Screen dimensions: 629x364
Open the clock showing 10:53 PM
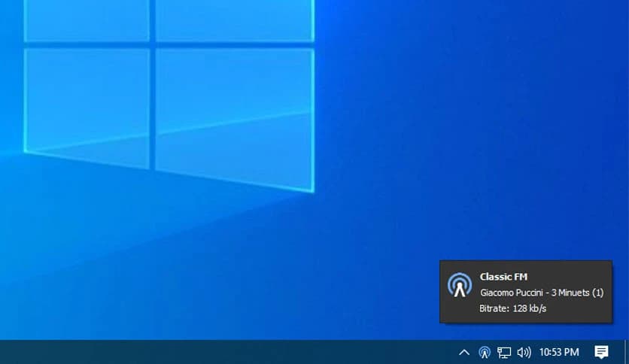(x=559, y=353)
